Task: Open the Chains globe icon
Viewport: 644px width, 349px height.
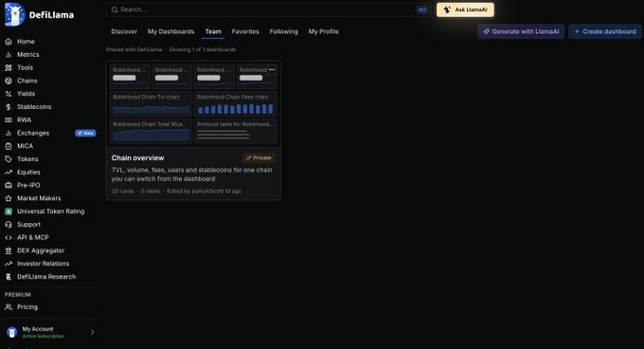Action: pyautogui.click(x=9, y=81)
